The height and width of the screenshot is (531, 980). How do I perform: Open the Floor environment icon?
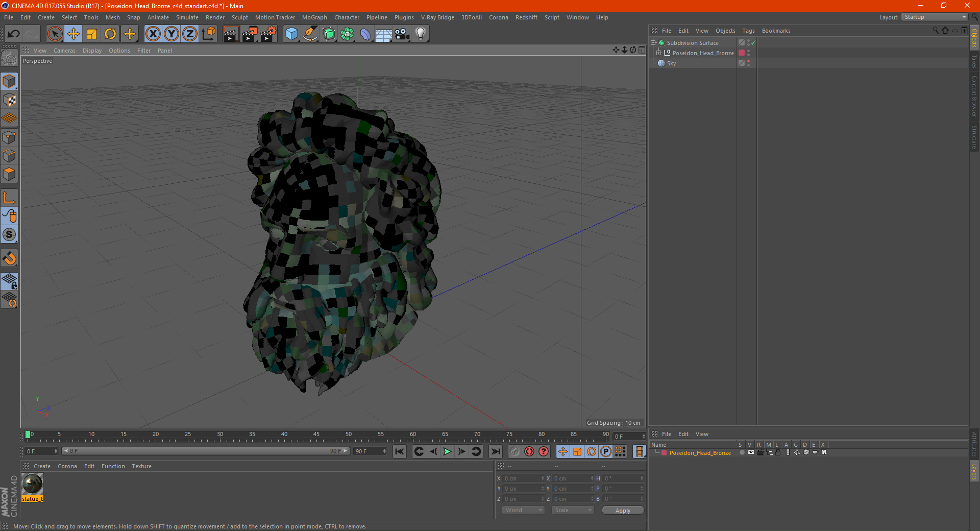[x=384, y=34]
